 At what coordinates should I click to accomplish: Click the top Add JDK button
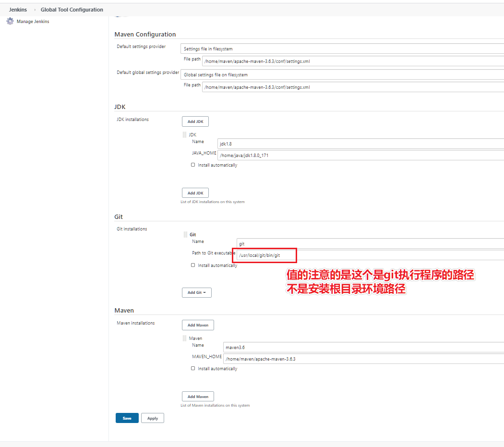tap(195, 121)
